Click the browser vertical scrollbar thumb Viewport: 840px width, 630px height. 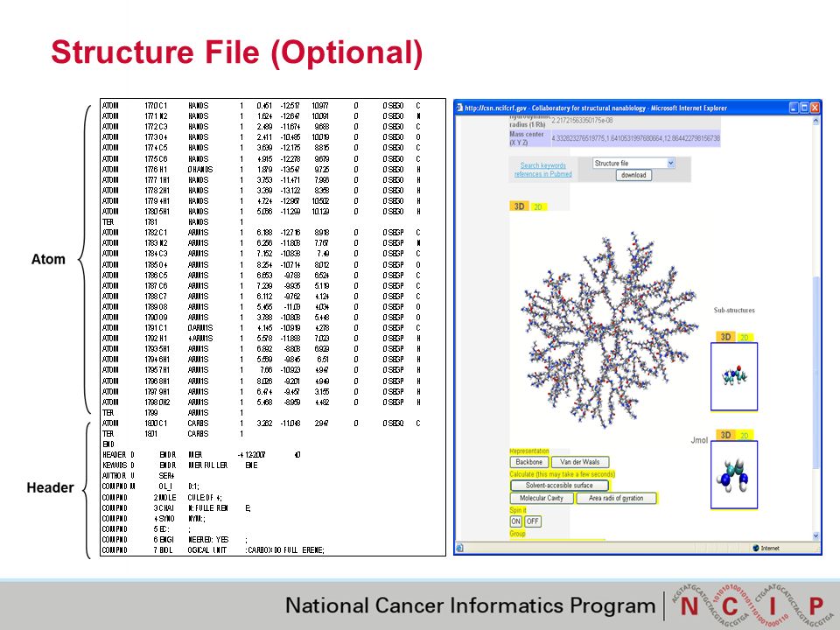click(815, 373)
